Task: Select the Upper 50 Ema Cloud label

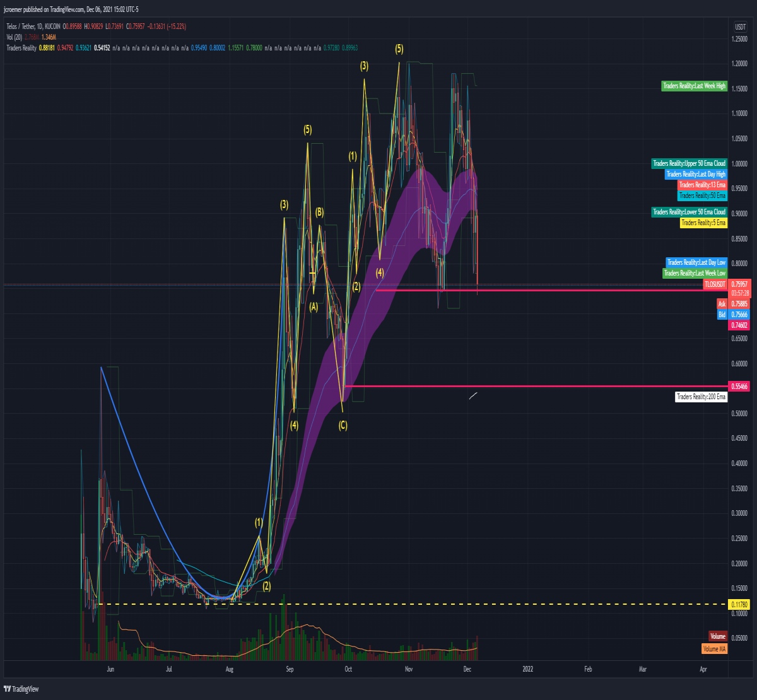Action: (x=689, y=163)
